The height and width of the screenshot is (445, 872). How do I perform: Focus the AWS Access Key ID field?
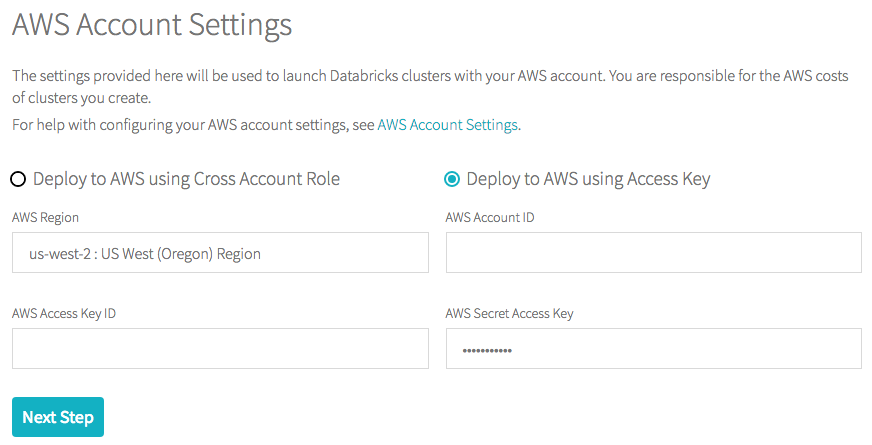[x=220, y=349]
